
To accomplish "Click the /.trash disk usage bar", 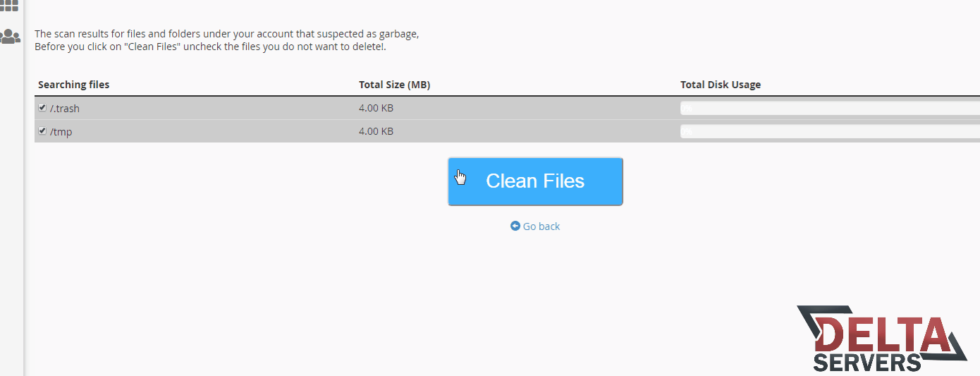I will point(829,109).
